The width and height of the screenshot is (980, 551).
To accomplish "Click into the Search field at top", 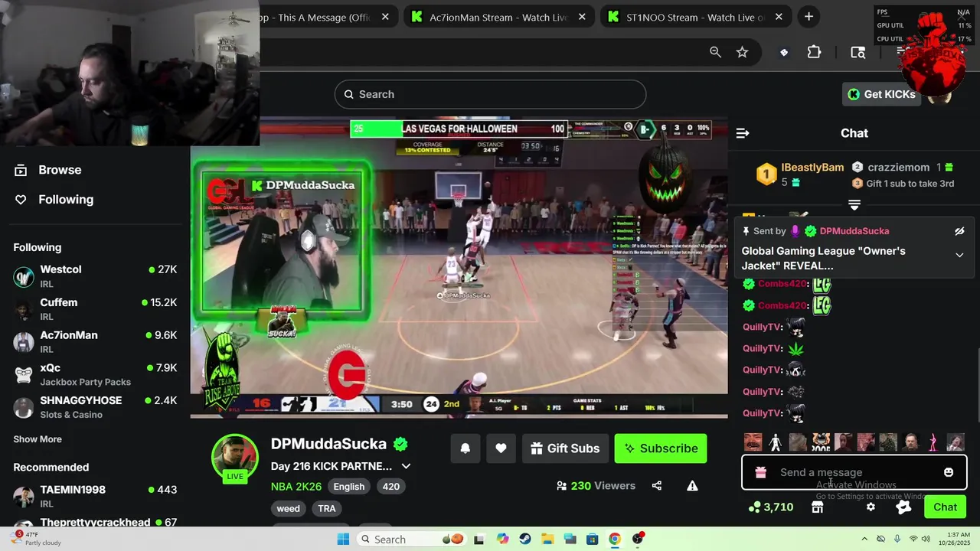I will (490, 94).
